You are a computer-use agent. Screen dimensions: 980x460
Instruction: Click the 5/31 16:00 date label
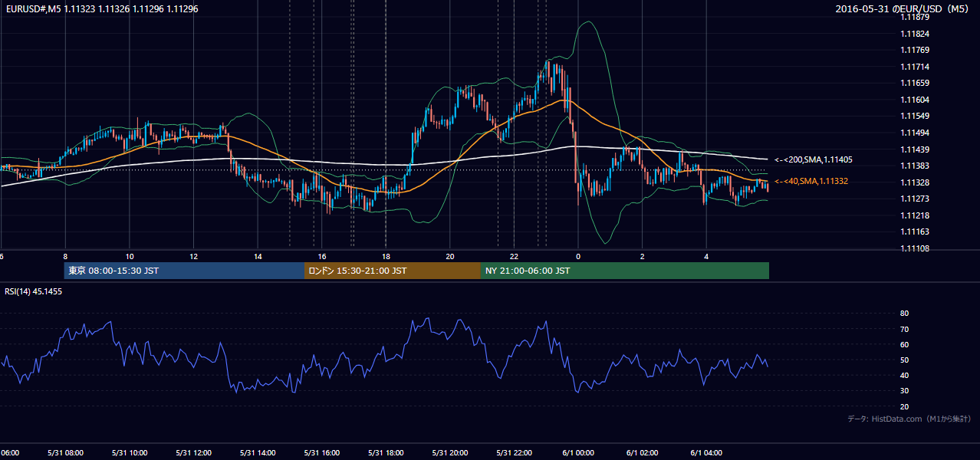(x=322, y=453)
